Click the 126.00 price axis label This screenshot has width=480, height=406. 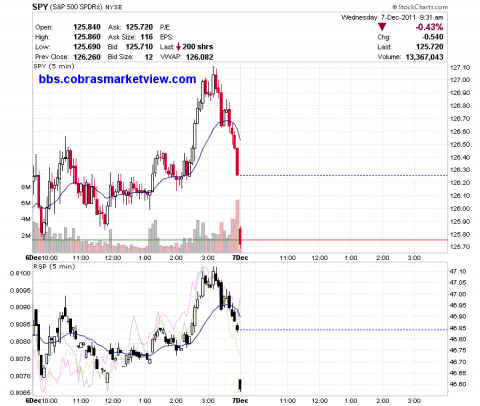point(460,209)
